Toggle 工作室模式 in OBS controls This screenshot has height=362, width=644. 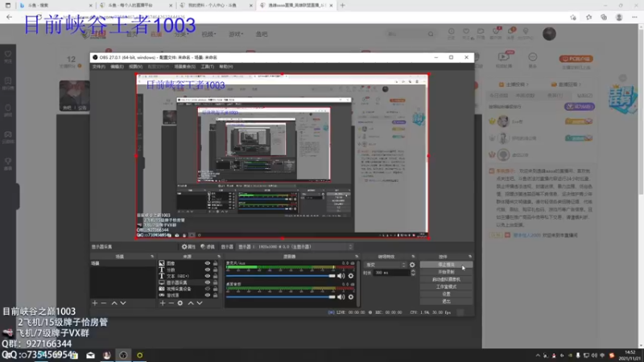[x=446, y=287]
